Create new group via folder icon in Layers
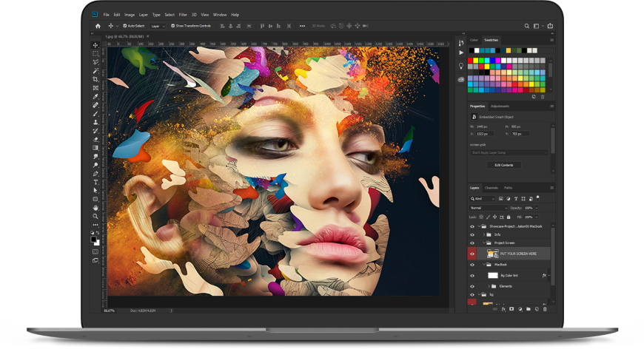Screen dimensions: 644x349 pos(529,309)
